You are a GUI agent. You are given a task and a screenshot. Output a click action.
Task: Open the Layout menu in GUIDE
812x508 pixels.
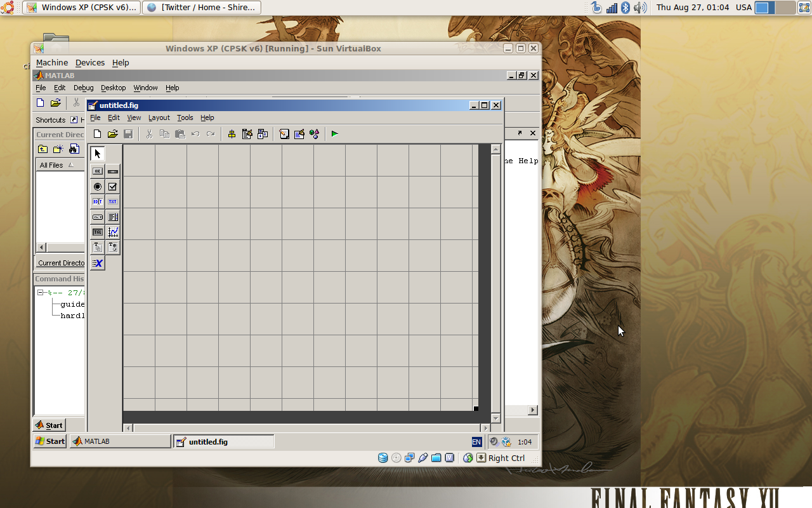[159, 117]
